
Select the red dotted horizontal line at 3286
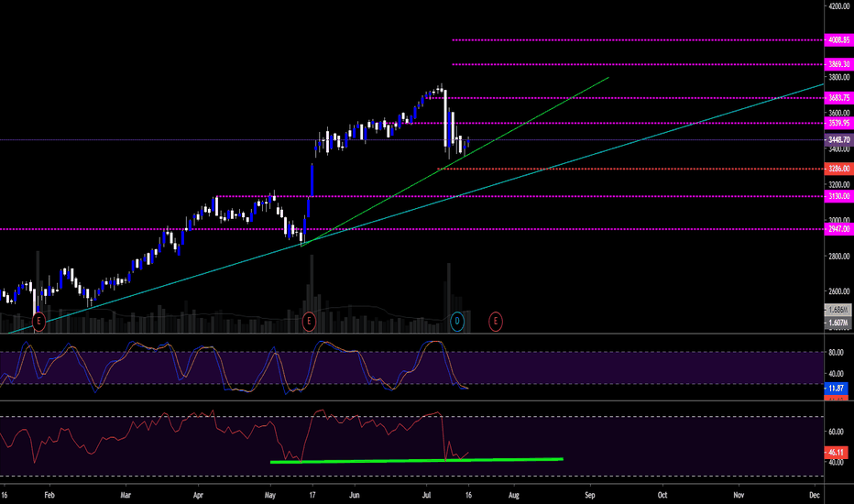pos(631,169)
